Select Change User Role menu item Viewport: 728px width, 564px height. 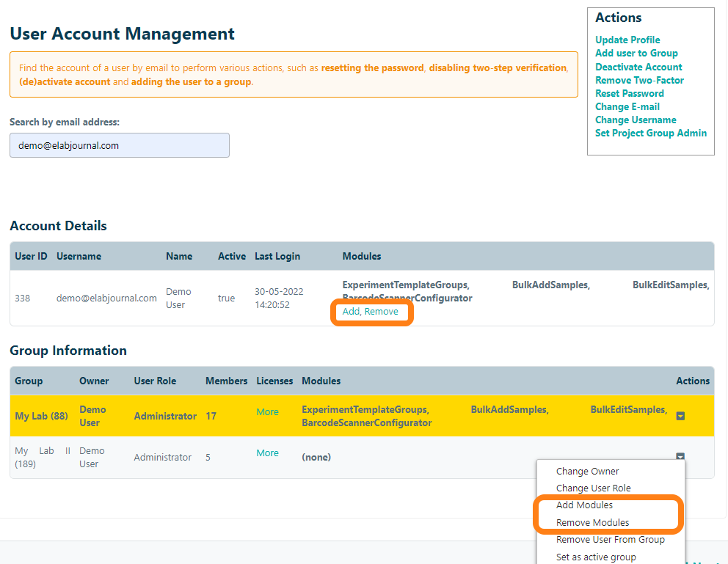click(593, 488)
